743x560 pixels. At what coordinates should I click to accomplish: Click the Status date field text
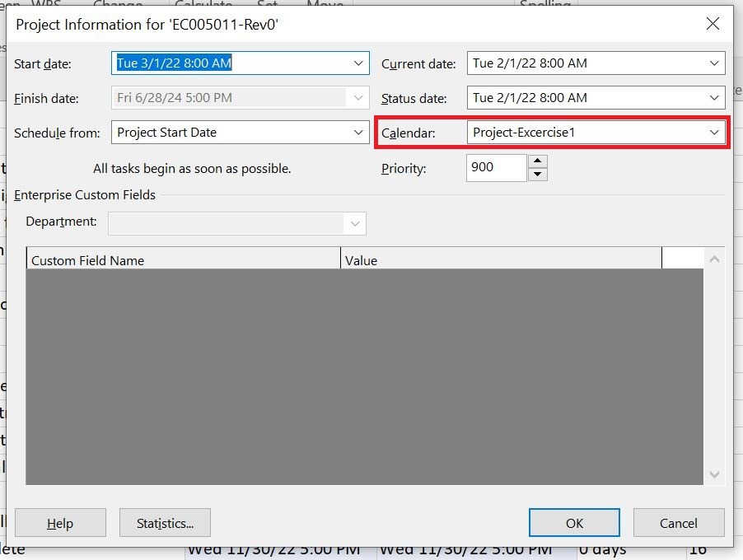click(x=530, y=98)
